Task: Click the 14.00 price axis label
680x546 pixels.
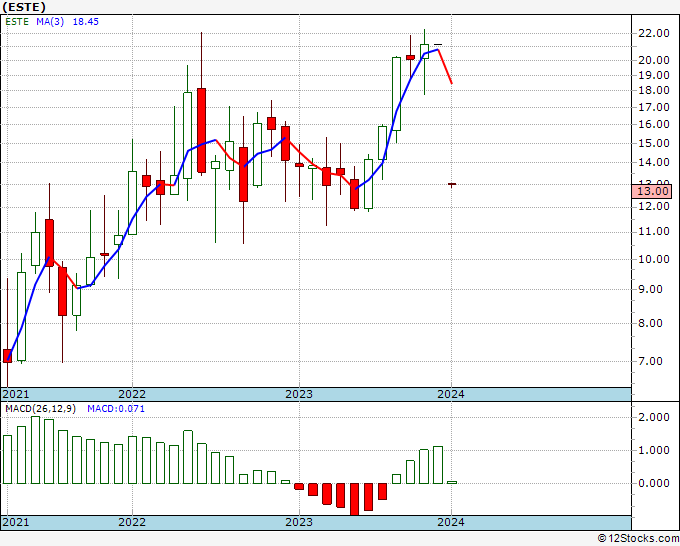Action: click(654, 163)
